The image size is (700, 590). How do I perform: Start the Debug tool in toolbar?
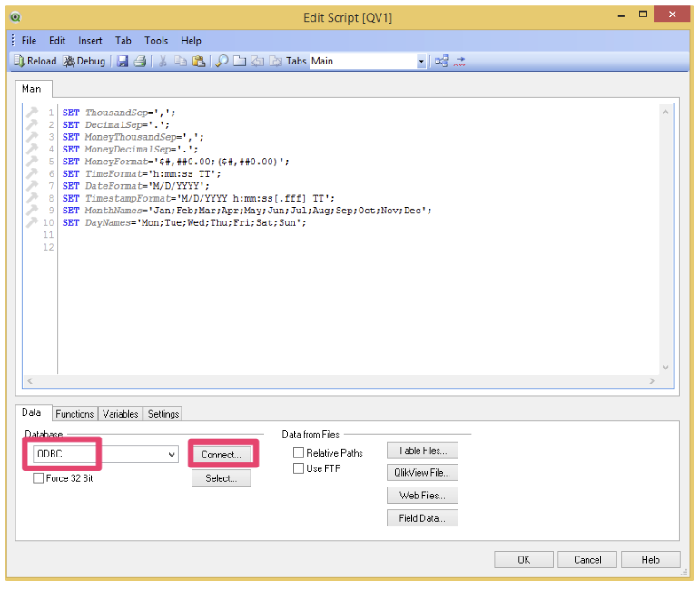pyautogui.click(x=84, y=62)
